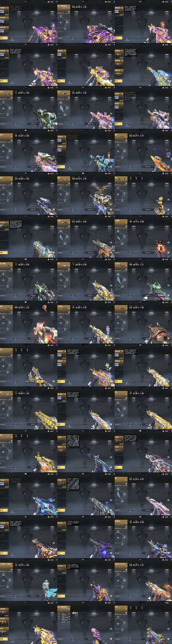Click yellow 卸下 button in first panel
This screenshot has height=644, width=172.
tap(4, 38)
